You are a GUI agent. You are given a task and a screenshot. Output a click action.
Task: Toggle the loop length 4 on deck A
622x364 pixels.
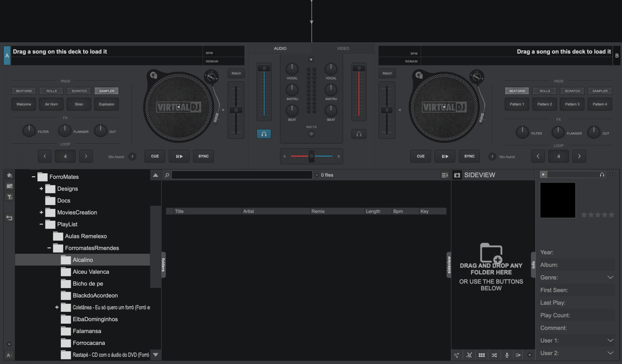[65, 156]
